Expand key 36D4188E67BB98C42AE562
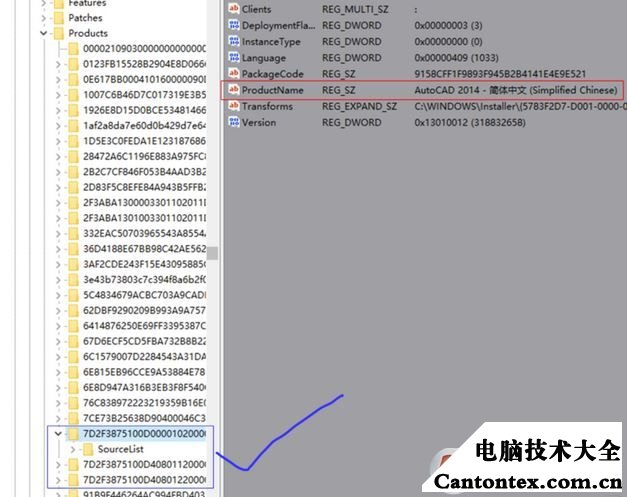 tap(58, 249)
